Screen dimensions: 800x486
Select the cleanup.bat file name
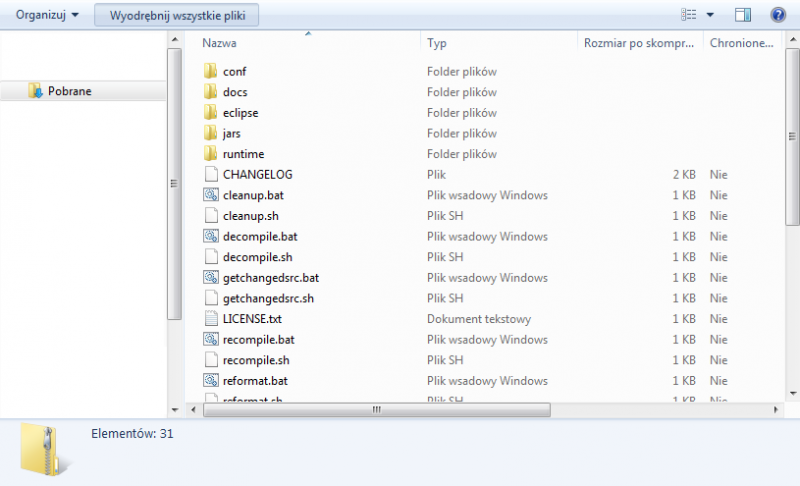(253, 195)
